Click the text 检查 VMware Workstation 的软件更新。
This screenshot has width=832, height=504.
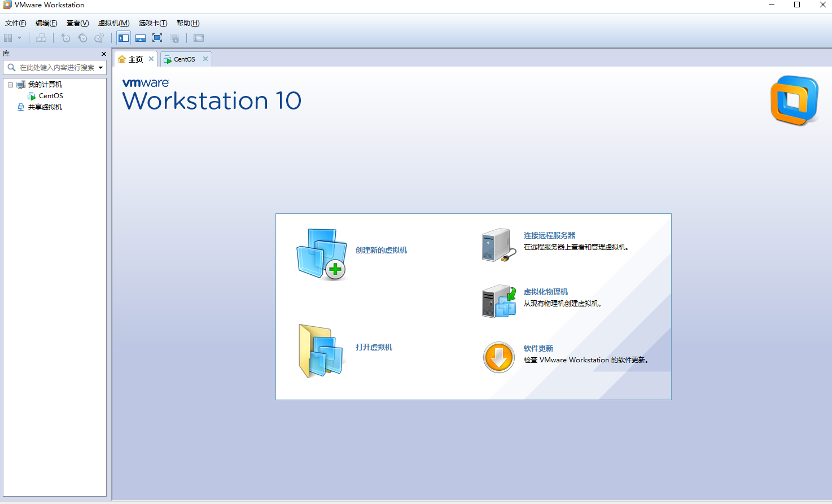tap(586, 360)
